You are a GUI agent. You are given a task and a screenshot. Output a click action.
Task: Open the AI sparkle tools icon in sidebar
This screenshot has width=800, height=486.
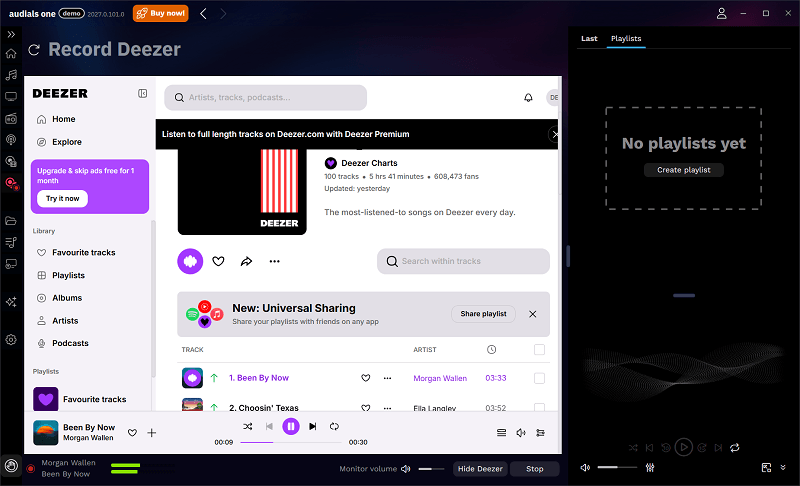click(11, 302)
